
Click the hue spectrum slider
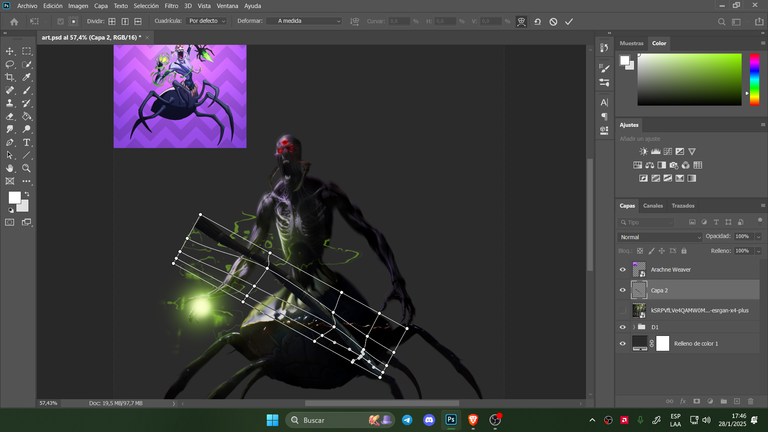(x=754, y=79)
